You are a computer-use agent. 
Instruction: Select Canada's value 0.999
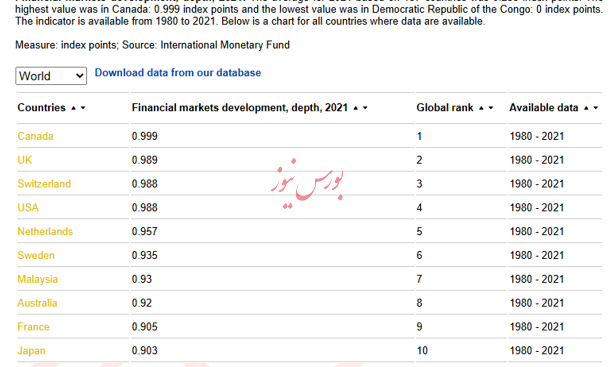pos(144,136)
